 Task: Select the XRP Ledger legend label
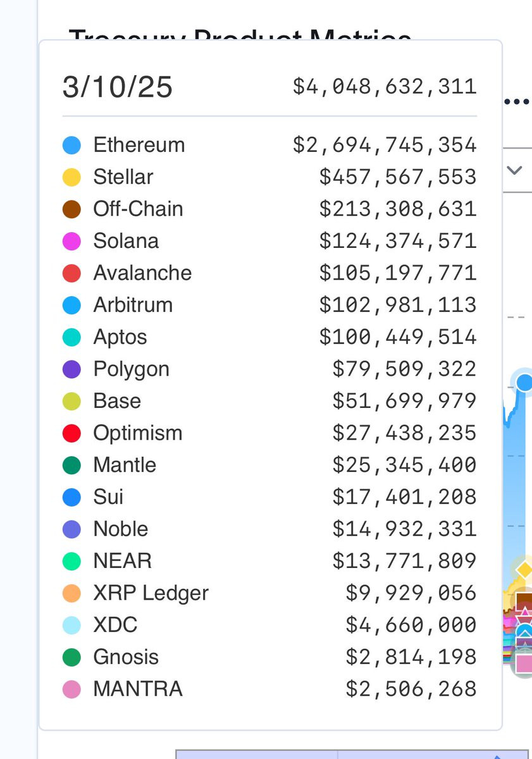pos(151,593)
